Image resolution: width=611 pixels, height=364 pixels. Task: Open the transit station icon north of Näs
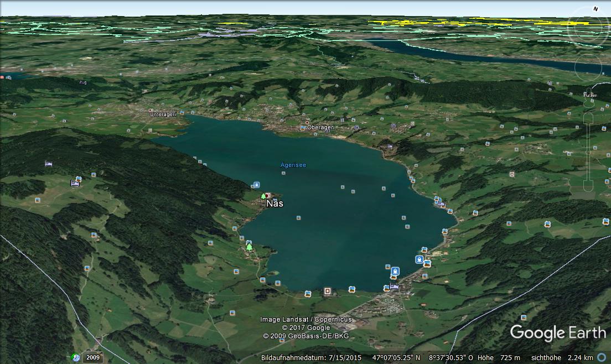pos(256,185)
